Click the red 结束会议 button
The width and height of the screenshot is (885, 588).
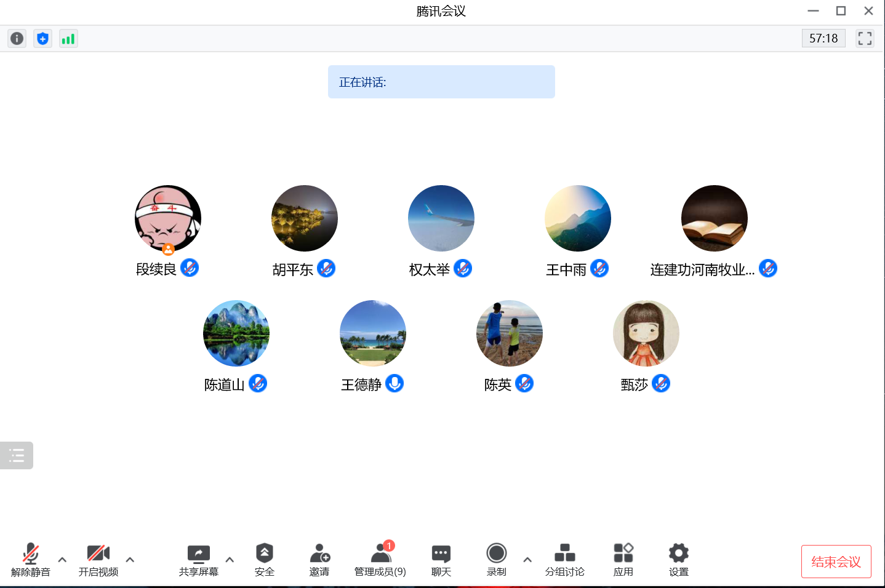(x=836, y=562)
